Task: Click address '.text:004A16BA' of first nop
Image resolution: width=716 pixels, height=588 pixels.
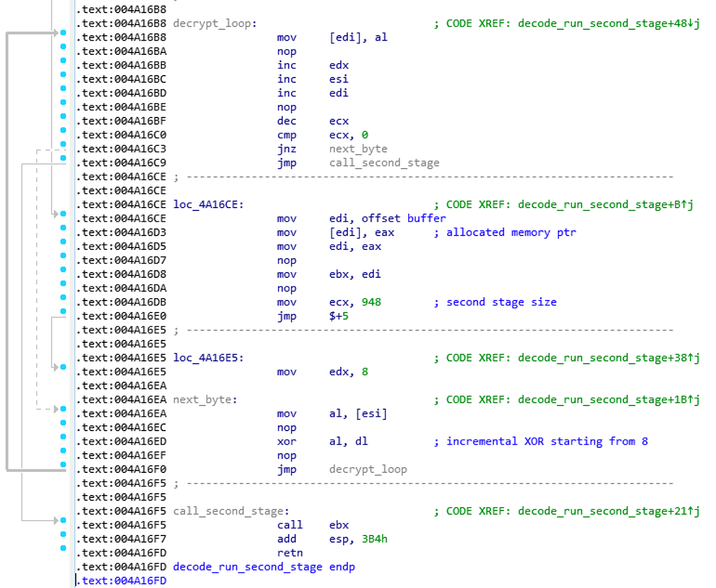Action: tap(121, 51)
